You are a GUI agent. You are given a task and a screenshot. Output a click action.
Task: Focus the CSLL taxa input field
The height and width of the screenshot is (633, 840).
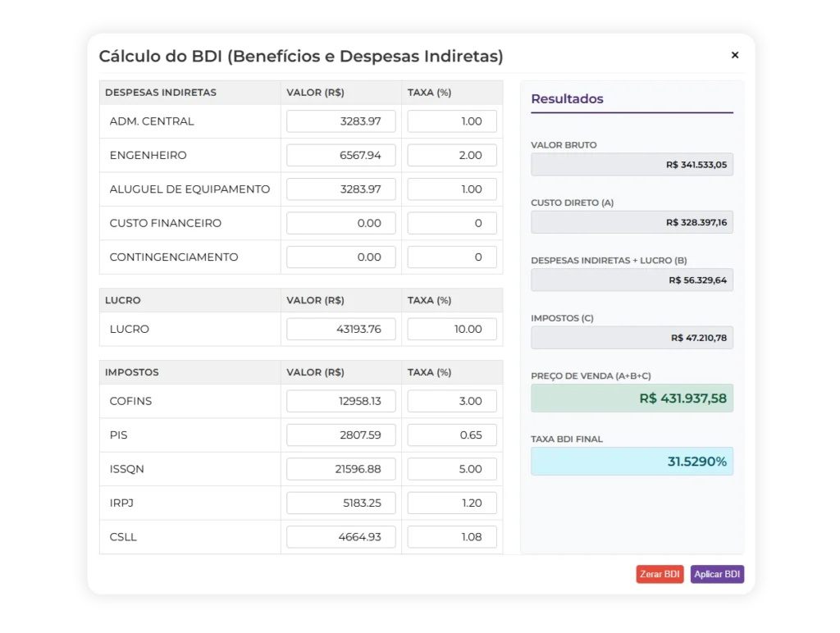click(452, 537)
